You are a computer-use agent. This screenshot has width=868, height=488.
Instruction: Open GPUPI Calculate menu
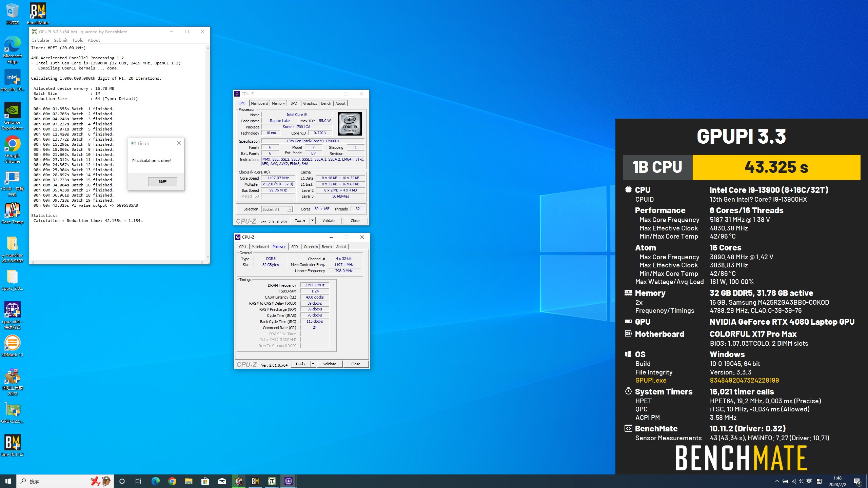coord(40,40)
